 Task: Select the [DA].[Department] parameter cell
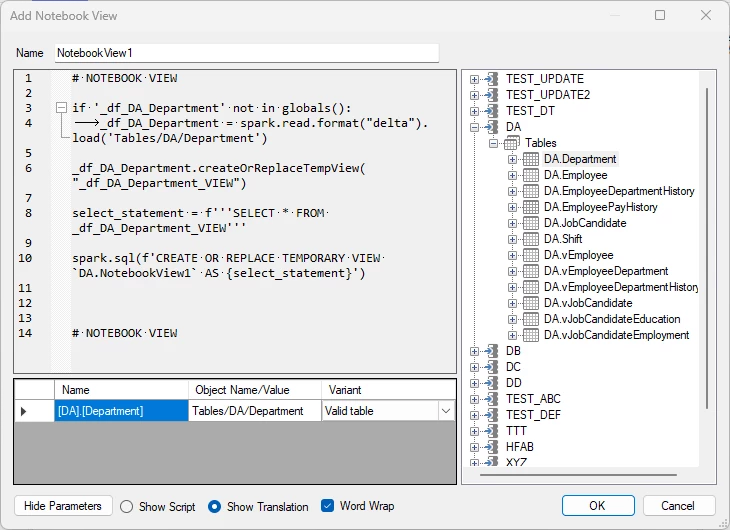tap(121, 411)
